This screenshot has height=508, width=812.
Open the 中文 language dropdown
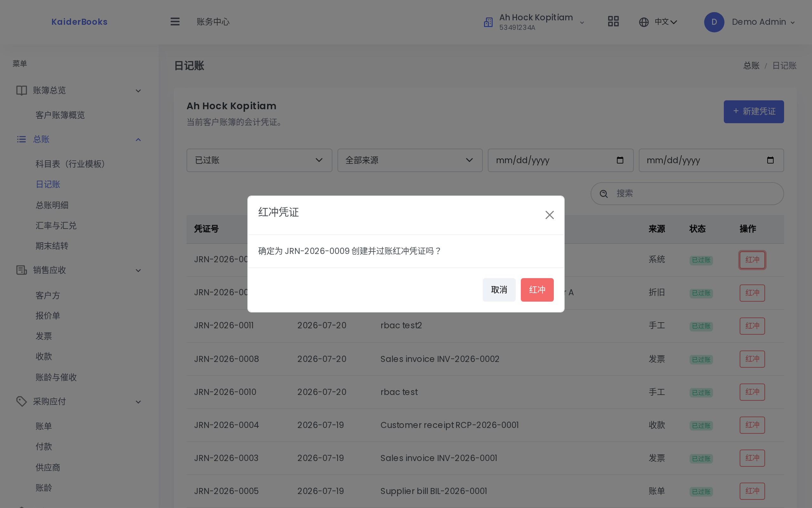pyautogui.click(x=666, y=22)
